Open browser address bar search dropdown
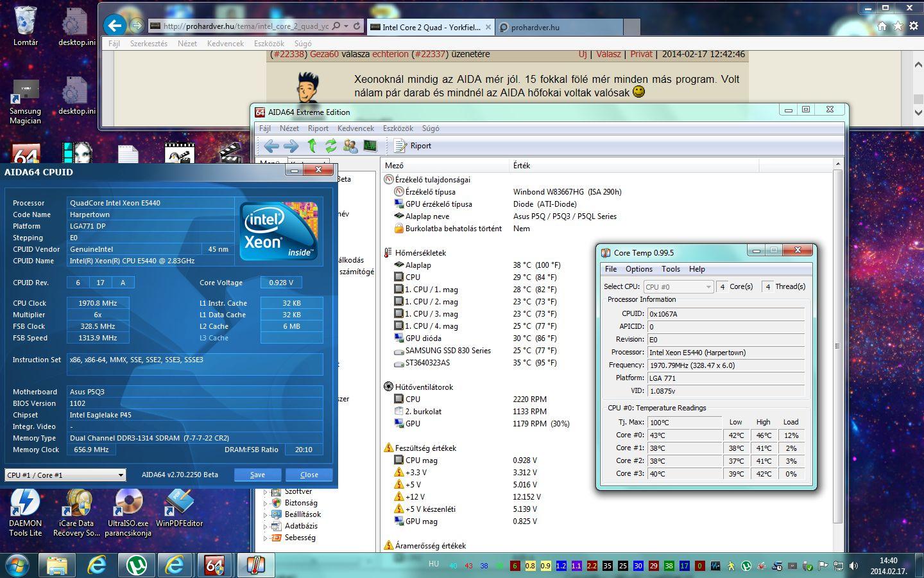 [345, 26]
